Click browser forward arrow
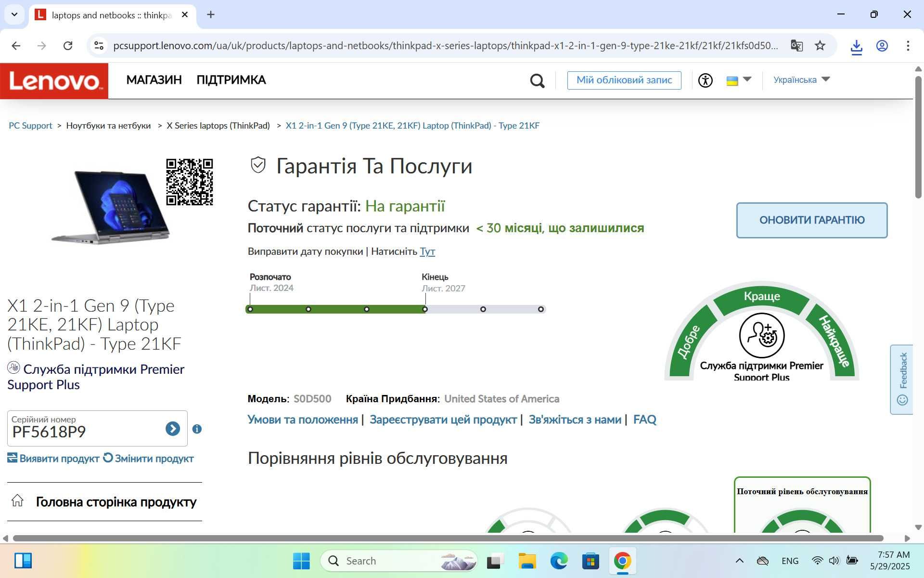The height and width of the screenshot is (578, 924). point(42,46)
